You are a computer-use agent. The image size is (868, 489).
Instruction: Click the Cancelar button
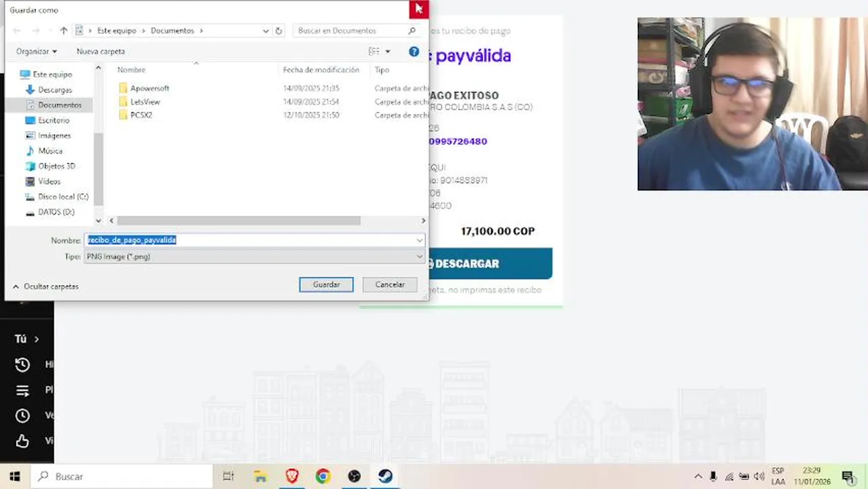(390, 285)
